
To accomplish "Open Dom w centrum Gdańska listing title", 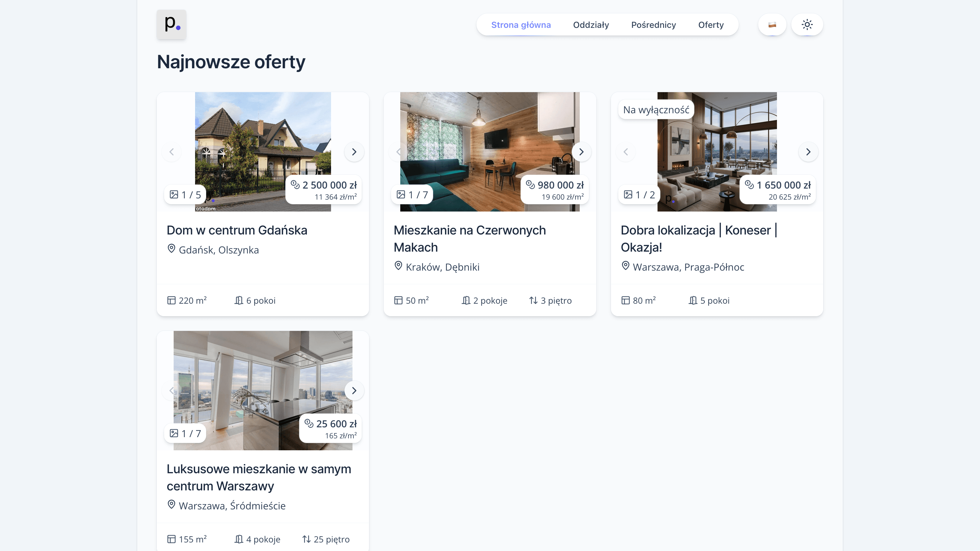I will pyautogui.click(x=237, y=230).
